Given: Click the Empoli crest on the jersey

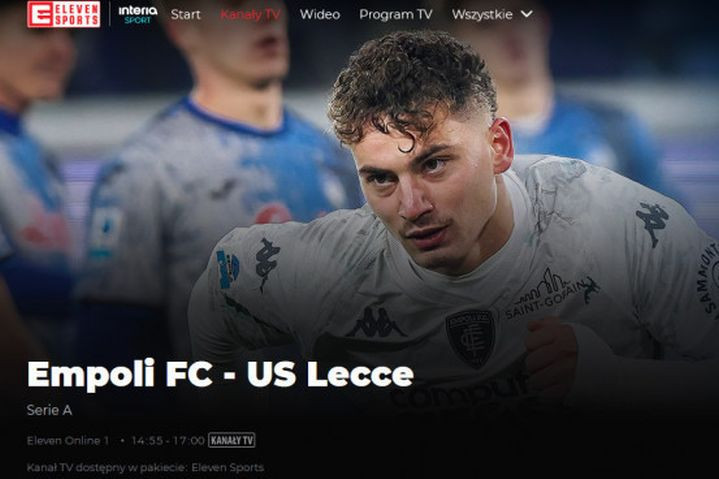Looking at the screenshot, I should pyautogui.click(x=470, y=336).
